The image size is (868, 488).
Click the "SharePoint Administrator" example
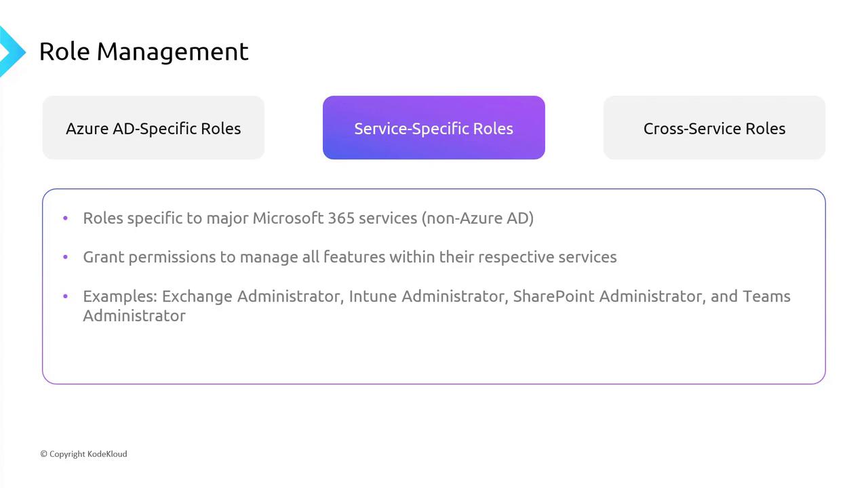[x=608, y=297]
